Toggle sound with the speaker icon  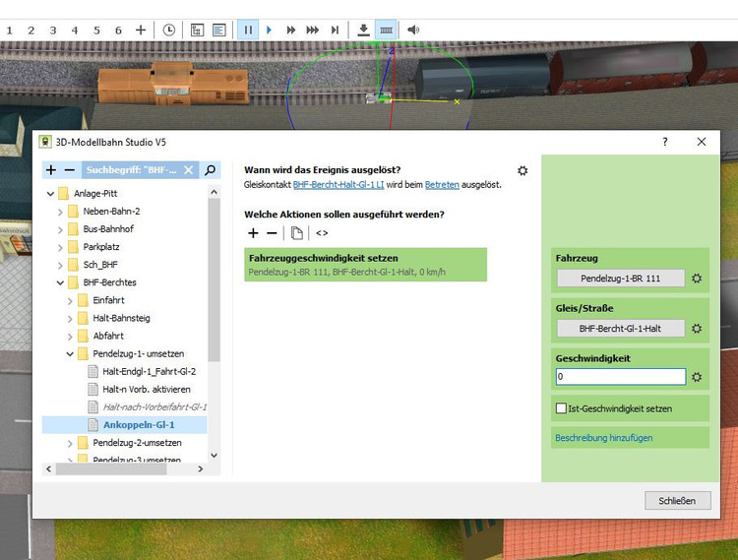pyautogui.click(x=413, y=31)
